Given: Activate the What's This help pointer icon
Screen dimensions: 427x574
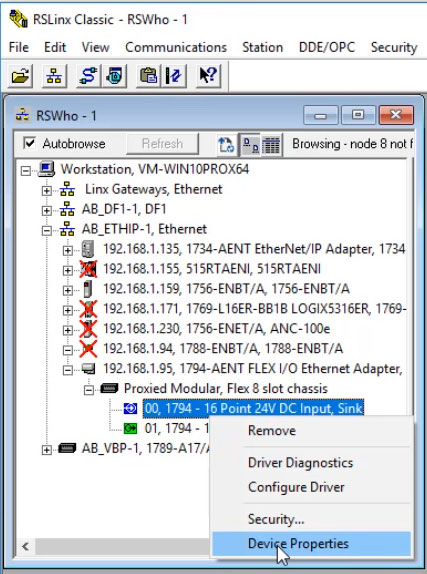Looking at the screenshot, I should click(208, 76).
